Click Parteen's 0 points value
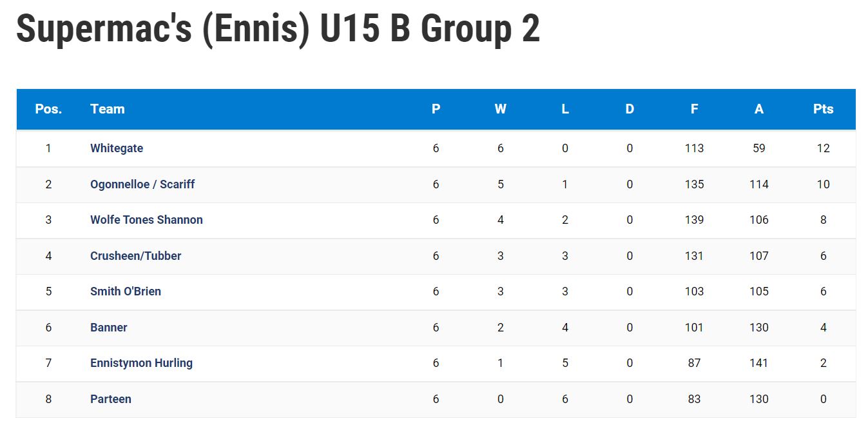Viewport: 868px width, 434px height. click(x=824, y=399)
